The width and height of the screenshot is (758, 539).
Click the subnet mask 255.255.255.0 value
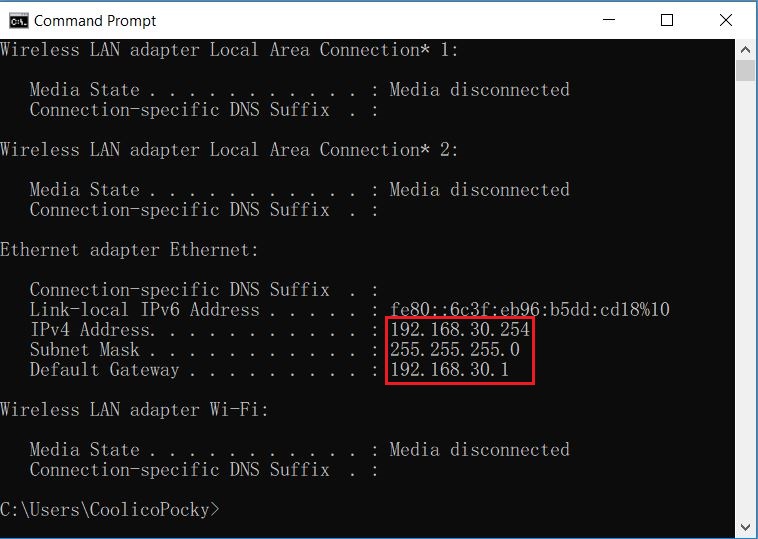pyautogui.click(x=454, y=350)
